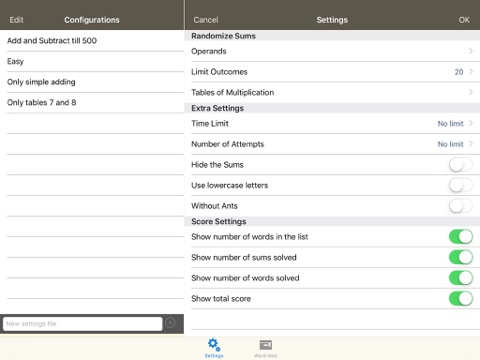This screenshot has width=480, height=360.
Task: Confirm settings with the OK button
Action: coord(464,20)
